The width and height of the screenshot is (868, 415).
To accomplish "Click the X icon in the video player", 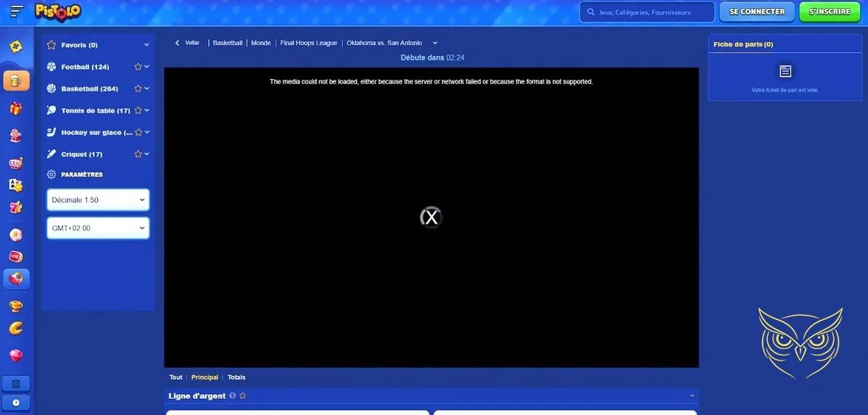I will (x=431, y=217).
